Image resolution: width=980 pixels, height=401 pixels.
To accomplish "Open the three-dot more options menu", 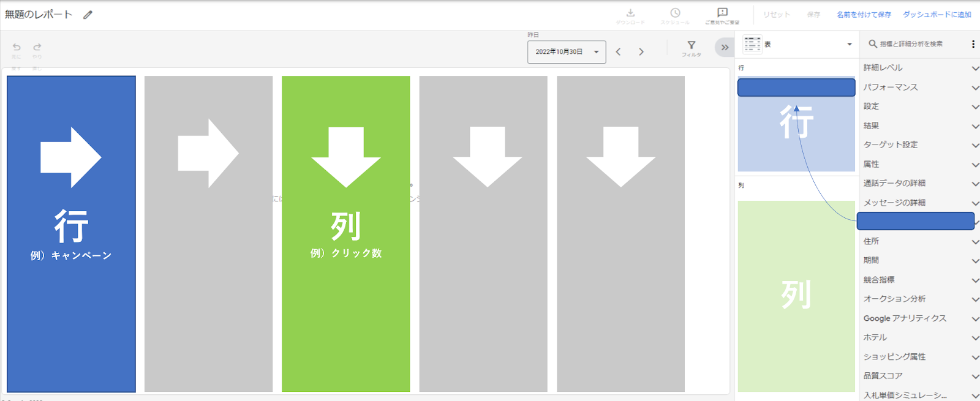I will tap(973, 44).
